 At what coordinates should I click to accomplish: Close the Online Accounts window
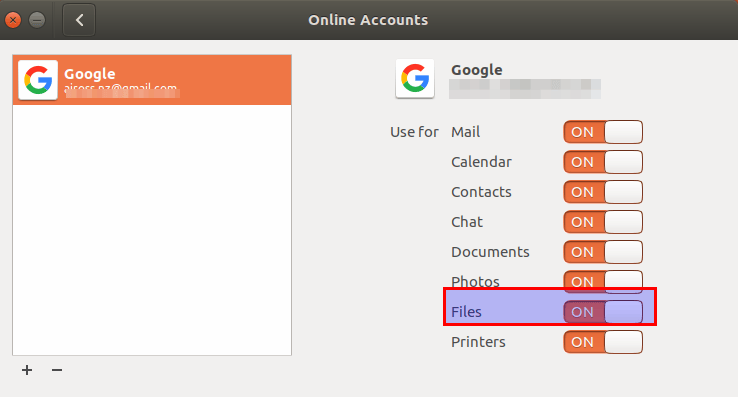pos(13,20)
